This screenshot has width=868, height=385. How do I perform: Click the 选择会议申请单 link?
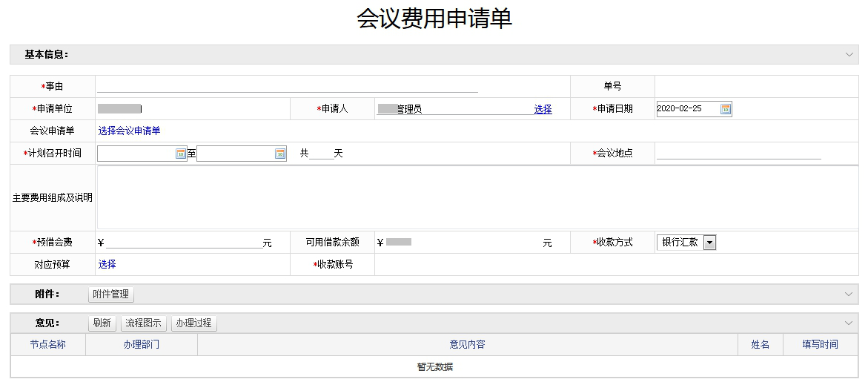pos(129,131)
